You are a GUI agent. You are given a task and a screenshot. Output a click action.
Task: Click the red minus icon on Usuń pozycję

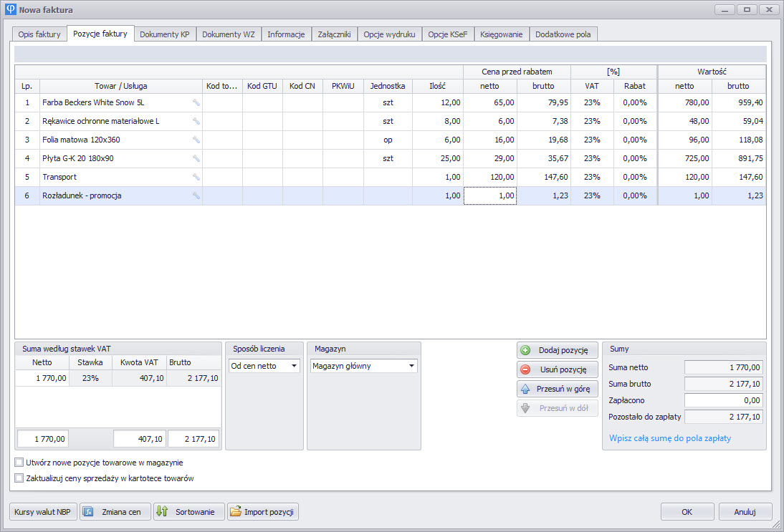pos(525,370)
